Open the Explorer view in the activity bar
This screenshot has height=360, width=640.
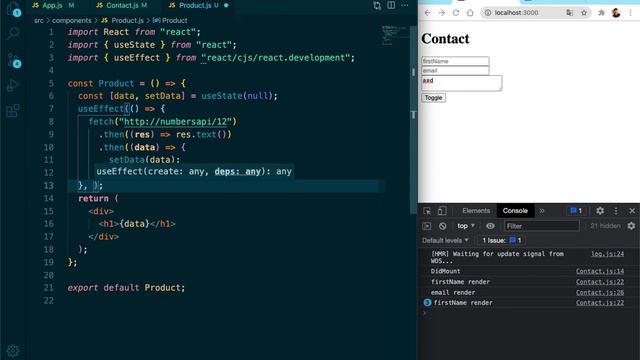(13, 8)
